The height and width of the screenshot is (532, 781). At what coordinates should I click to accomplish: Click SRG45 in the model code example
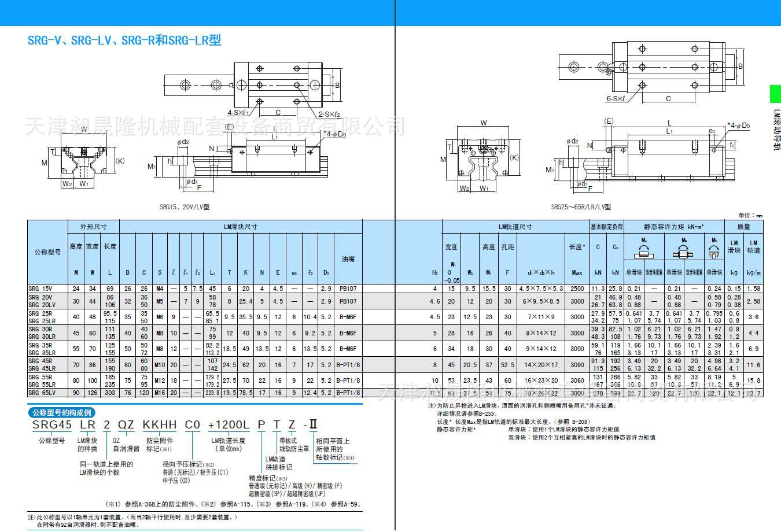click(51, 425)
